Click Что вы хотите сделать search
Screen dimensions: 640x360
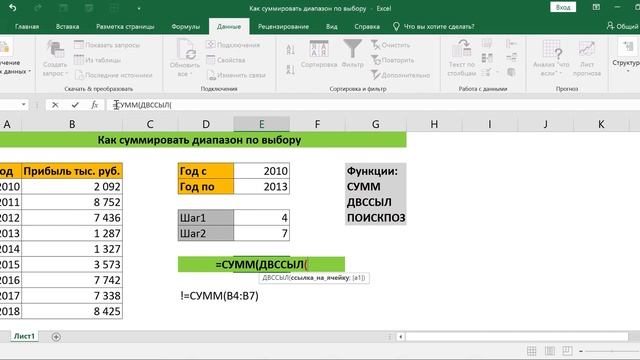coord(434,27)
